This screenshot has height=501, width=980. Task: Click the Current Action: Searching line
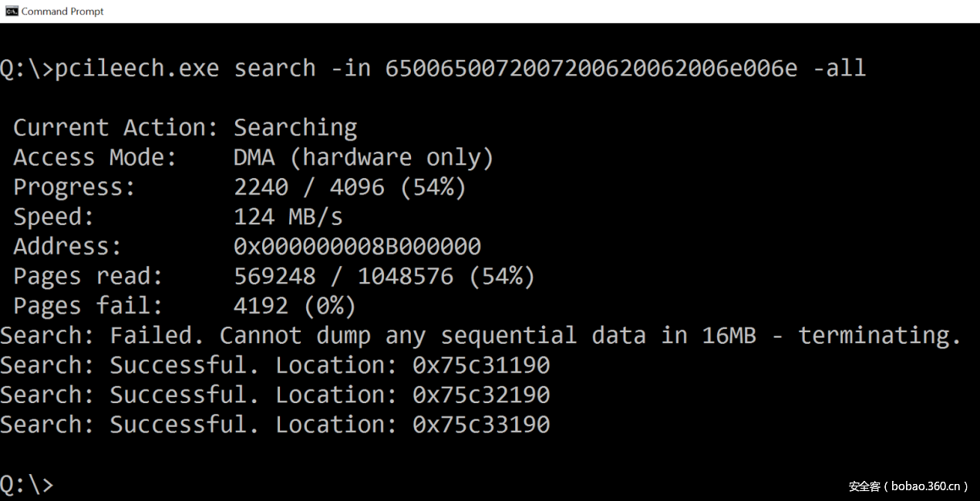[x=185, y=128]
